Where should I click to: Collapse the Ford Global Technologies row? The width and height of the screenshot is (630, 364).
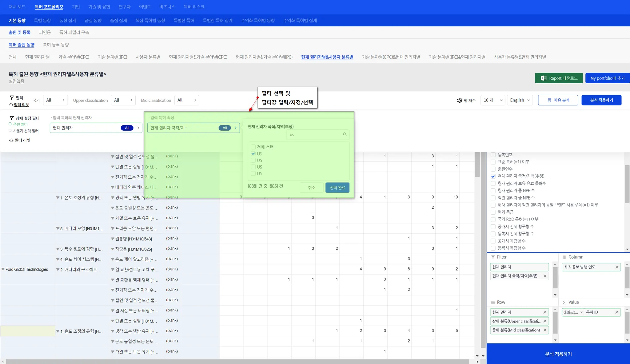[x=3, y=269]
